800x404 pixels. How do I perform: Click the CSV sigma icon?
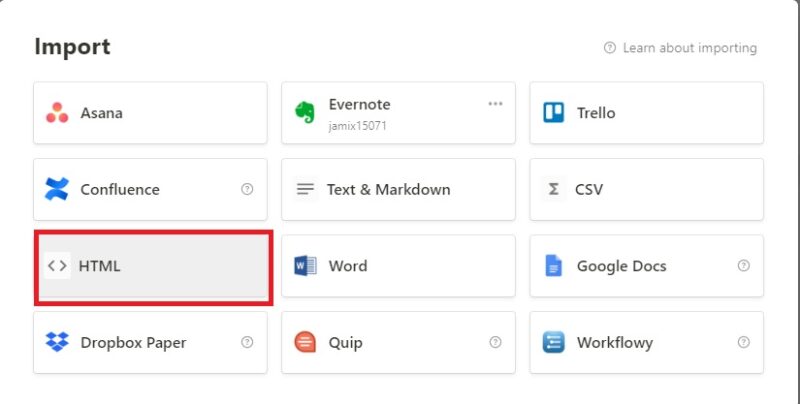pyautogui.click(x=553, y=189)
